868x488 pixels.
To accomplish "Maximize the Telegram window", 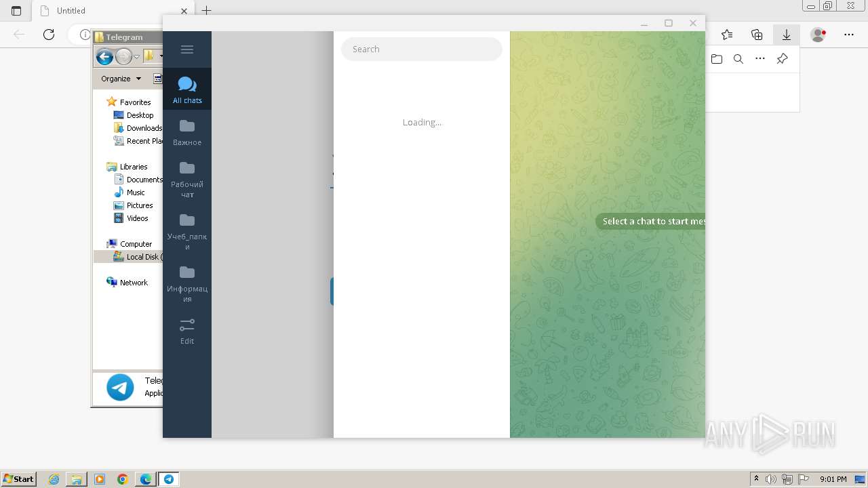I will coord(669,23).
